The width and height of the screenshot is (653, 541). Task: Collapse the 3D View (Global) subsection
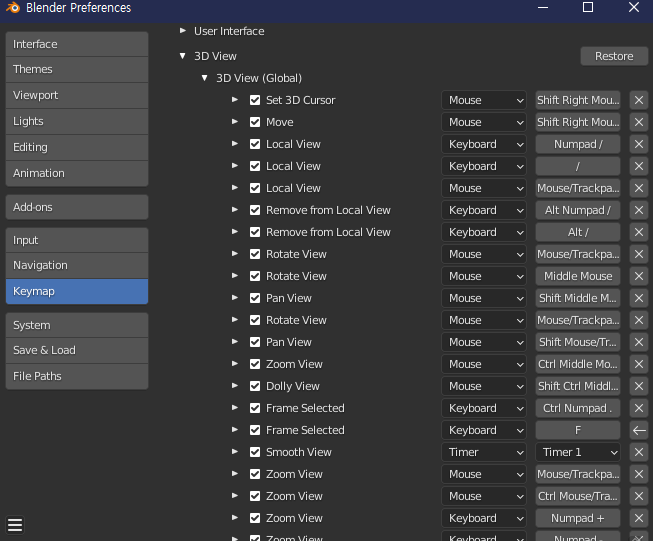[x=204, y=78]
